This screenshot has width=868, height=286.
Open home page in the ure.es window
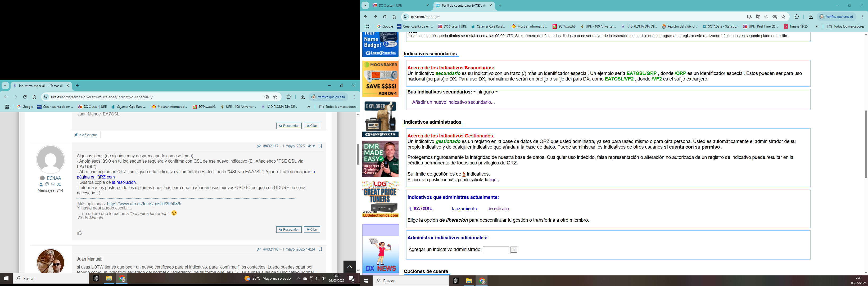tap(34, 97)
